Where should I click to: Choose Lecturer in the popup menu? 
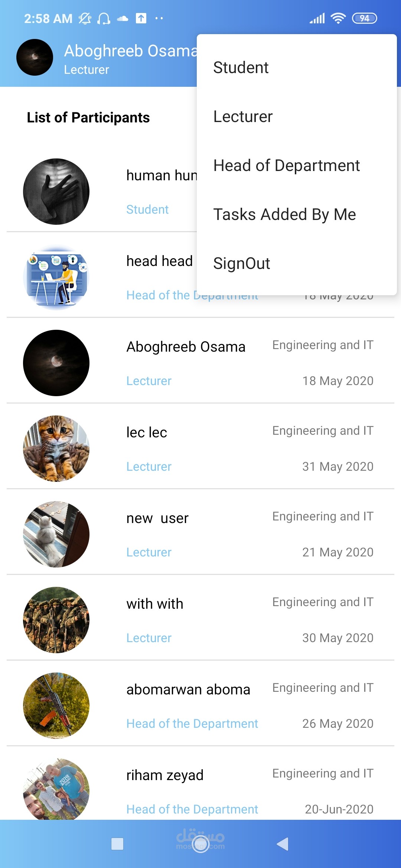tap(243, 116)
